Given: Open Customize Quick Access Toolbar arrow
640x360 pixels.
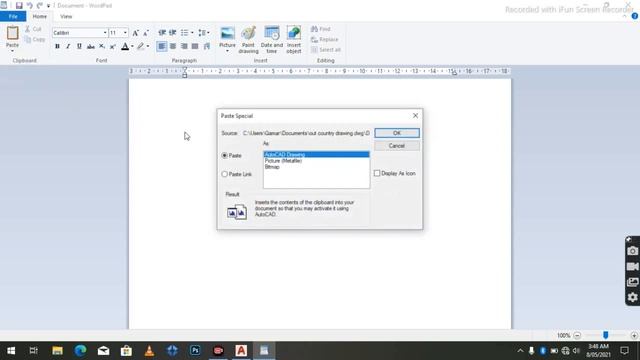Looking at the screenshot, I should [x=48, y=6].
